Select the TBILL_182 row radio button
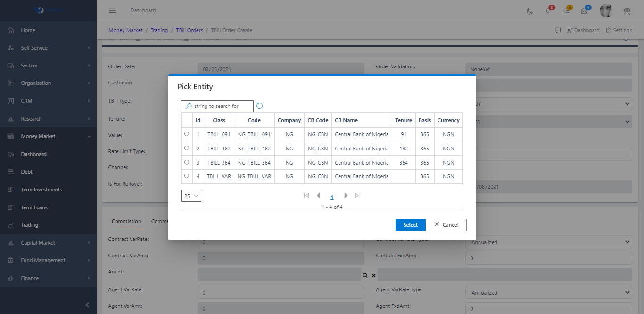Viewport: 644px width, 314px height. point(187,148)
